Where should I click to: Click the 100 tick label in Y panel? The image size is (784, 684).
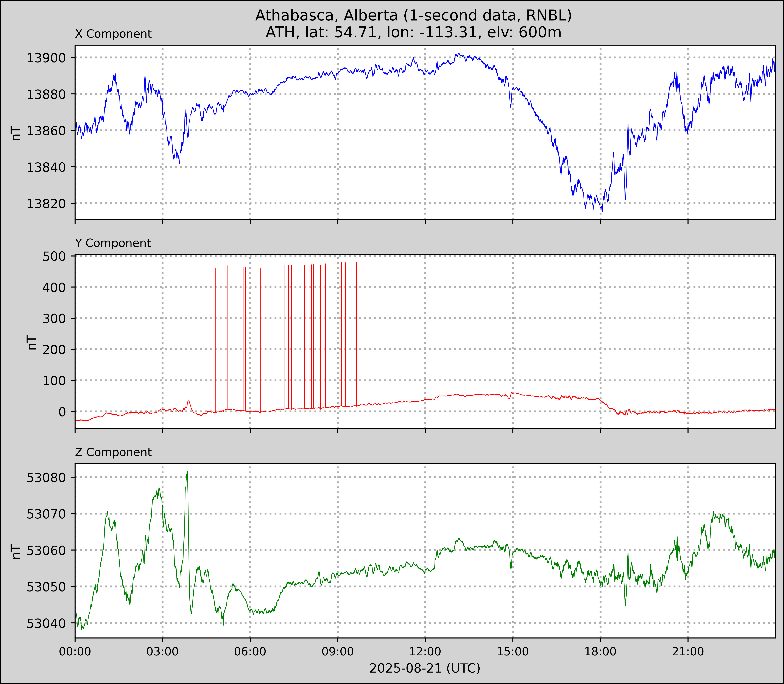[54, 380]
